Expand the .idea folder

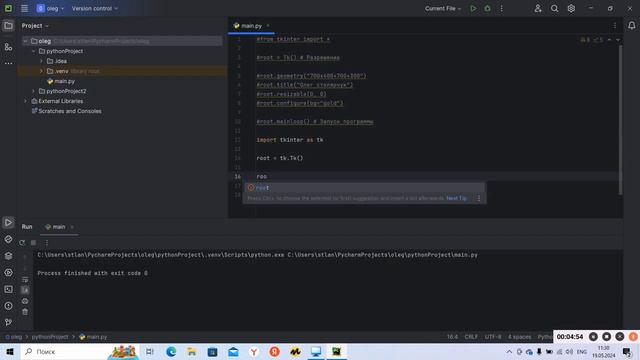point(41,61)
